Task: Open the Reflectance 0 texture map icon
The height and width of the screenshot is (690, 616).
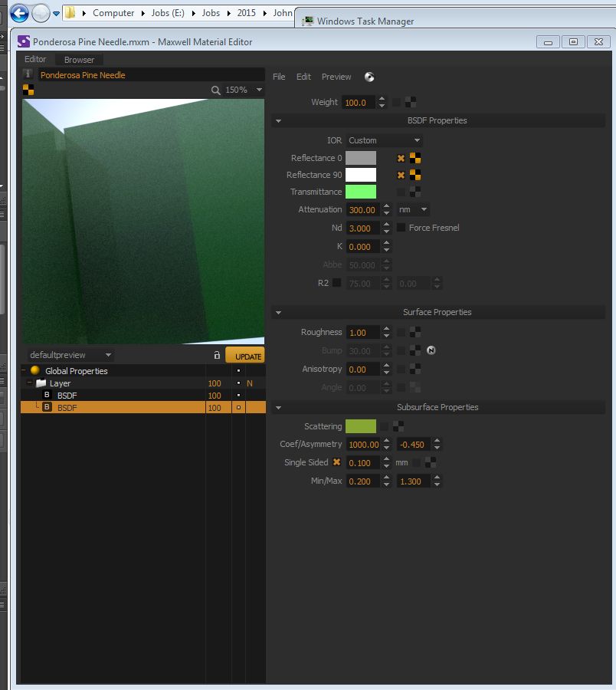Action: tap(415, 158)
